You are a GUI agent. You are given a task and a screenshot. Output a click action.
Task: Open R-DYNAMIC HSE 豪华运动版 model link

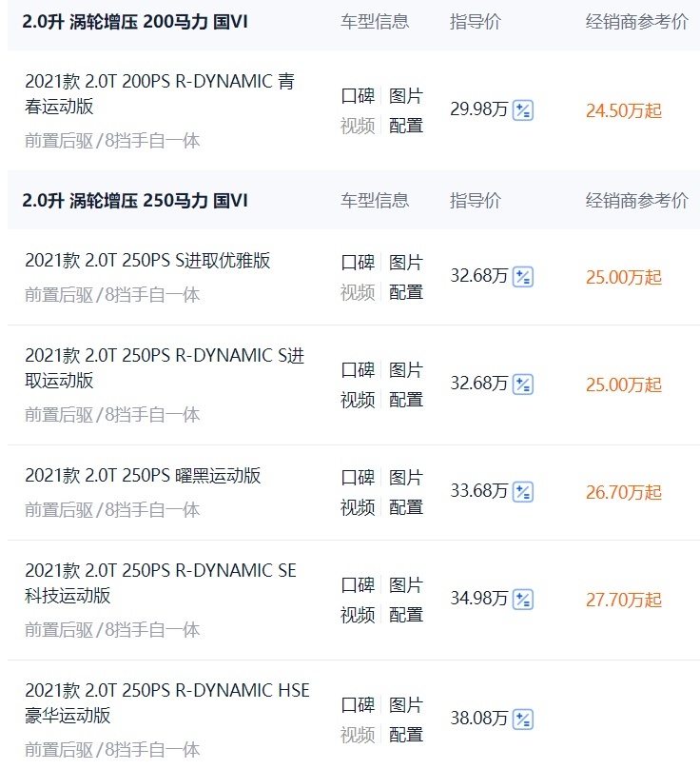[x=167, y=702]
